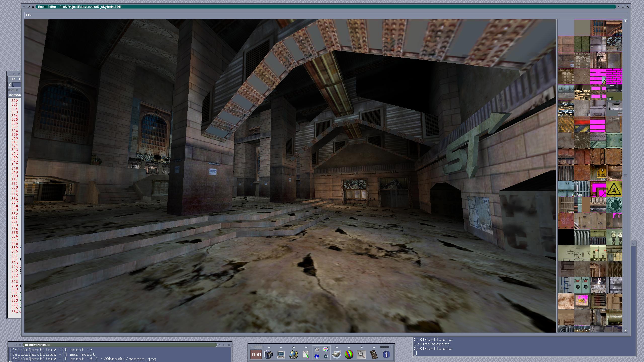Expand subpanel arrow above color ball icon
This screenshot has height=362, width=644.
tap(349, 347)
